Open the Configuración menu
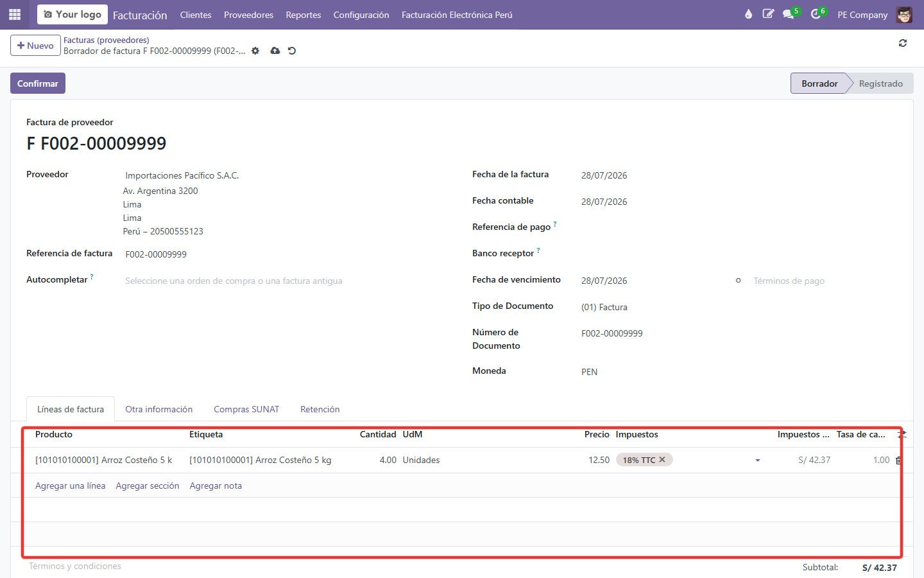The width and height of the screenshot is (924, 578). (x=361, y=15)
